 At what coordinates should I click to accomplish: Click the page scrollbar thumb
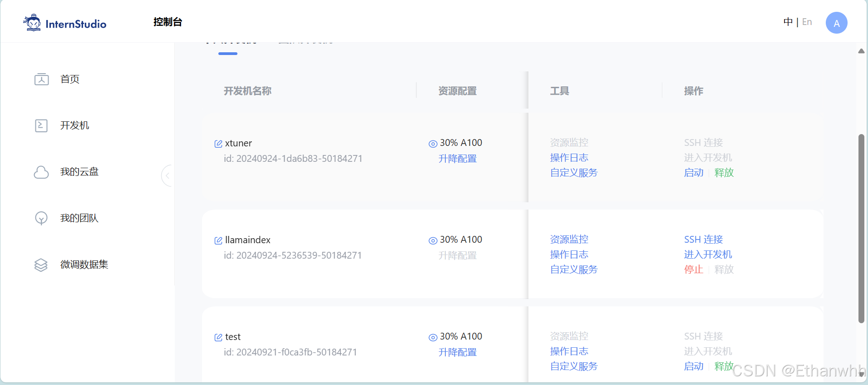pyautogui.click(x=861, y=229)
